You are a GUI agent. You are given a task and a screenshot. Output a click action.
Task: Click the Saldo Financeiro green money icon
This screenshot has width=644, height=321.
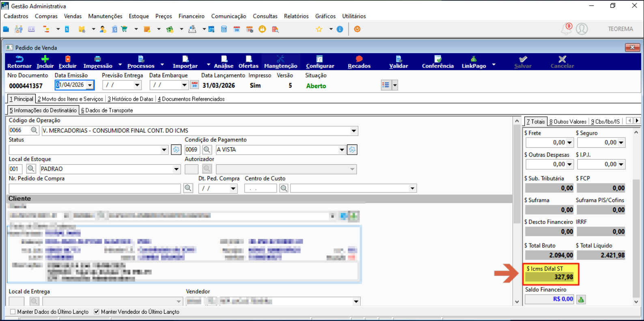[581, 299]
